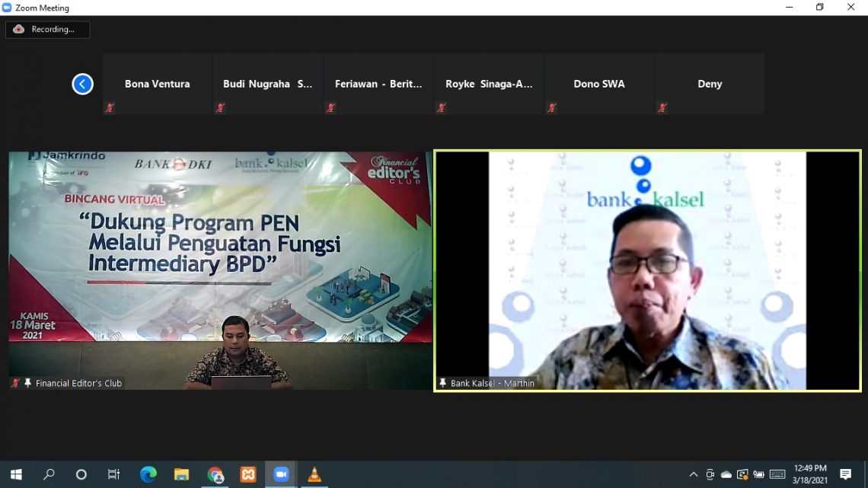Switch to Chrome in taskbar
The width and height of the screenshot is (868, 488).
pos(215,474)
